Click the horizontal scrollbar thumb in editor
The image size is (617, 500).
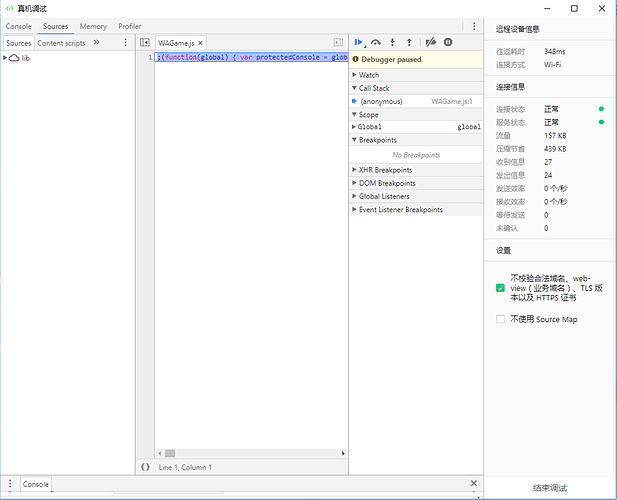pyautogui.click(x=170, y=453)
